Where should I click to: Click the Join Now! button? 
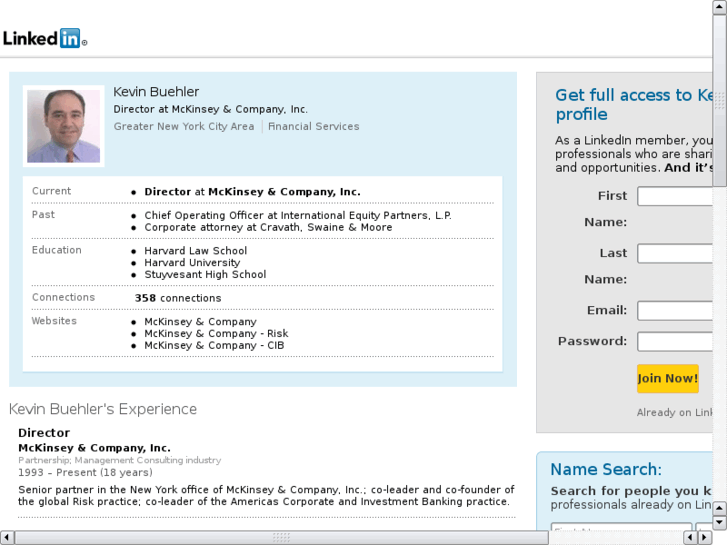click(668, 378)
